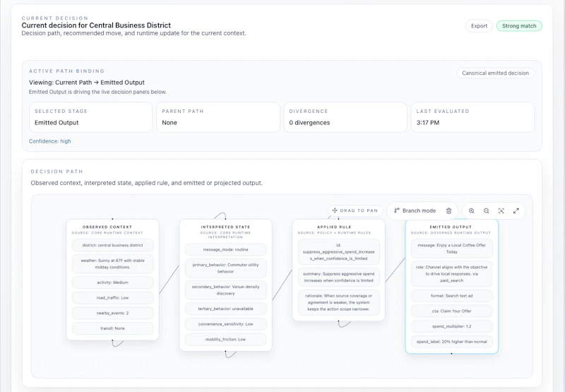Click the zoom out magnifier icon
The height and width of the screenshot is (392, 565).
486,210
